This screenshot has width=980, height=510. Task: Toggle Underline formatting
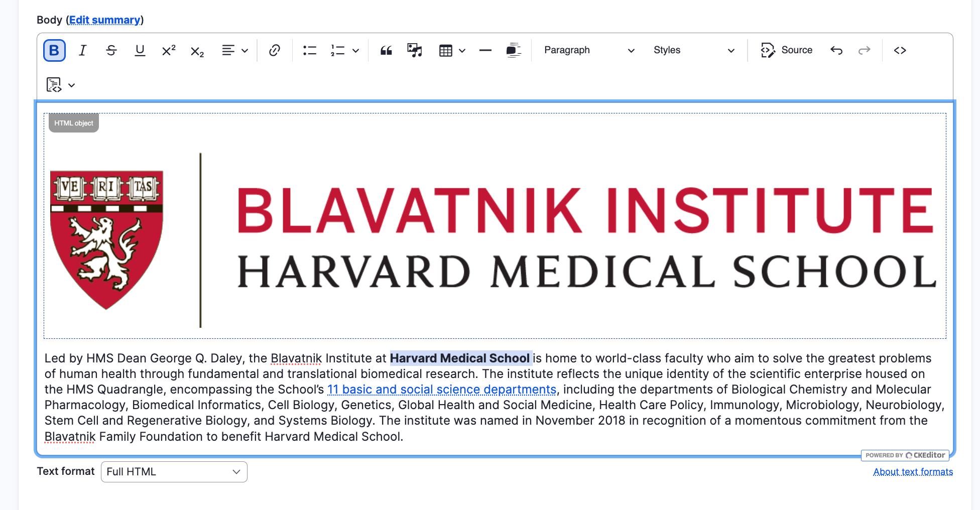(x=140, y=50)
